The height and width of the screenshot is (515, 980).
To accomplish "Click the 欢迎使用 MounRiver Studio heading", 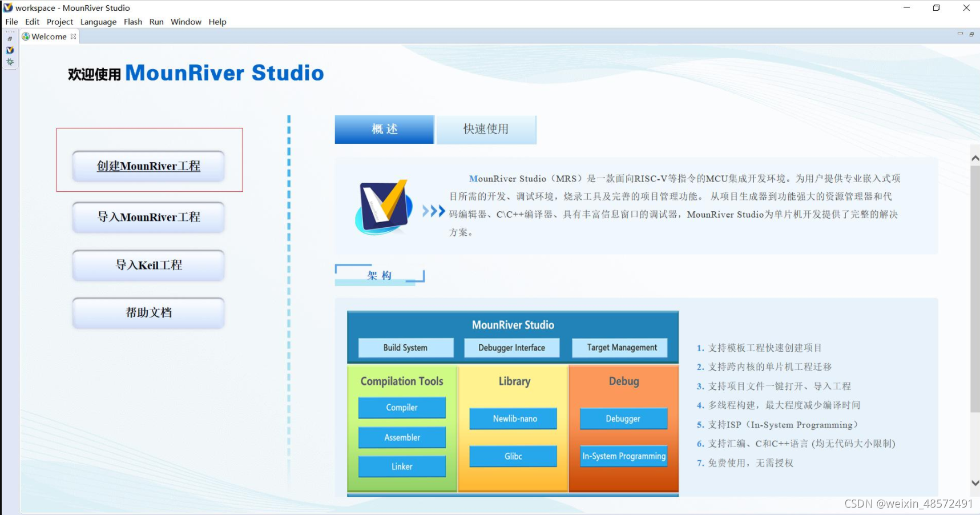I will click(196, 73).
